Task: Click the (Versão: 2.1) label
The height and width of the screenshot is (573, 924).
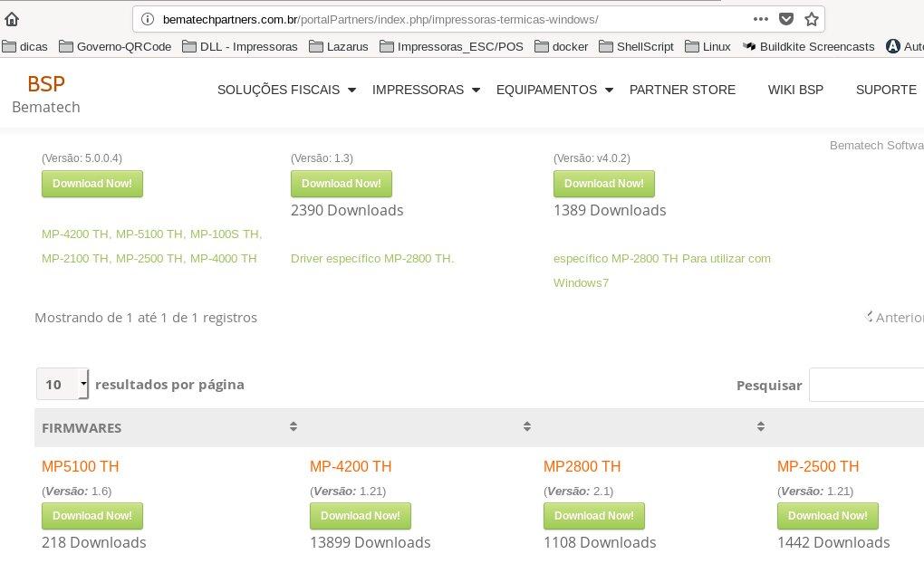Action: (x=578, y=492)
